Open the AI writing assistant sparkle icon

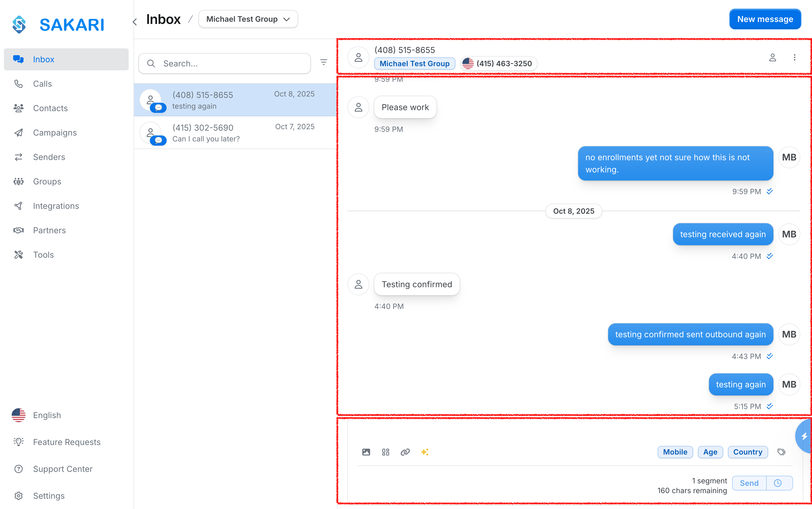pyautogui.click(x=425, y=452)
